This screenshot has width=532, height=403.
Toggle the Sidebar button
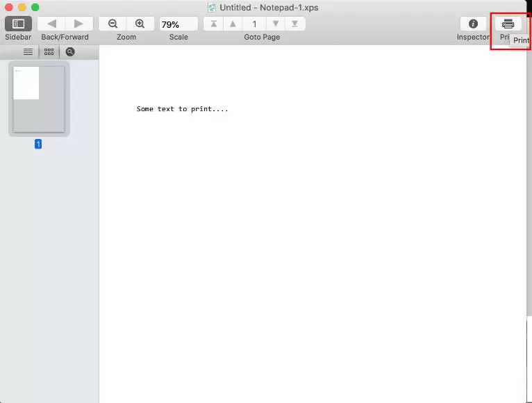click(18, 24)
